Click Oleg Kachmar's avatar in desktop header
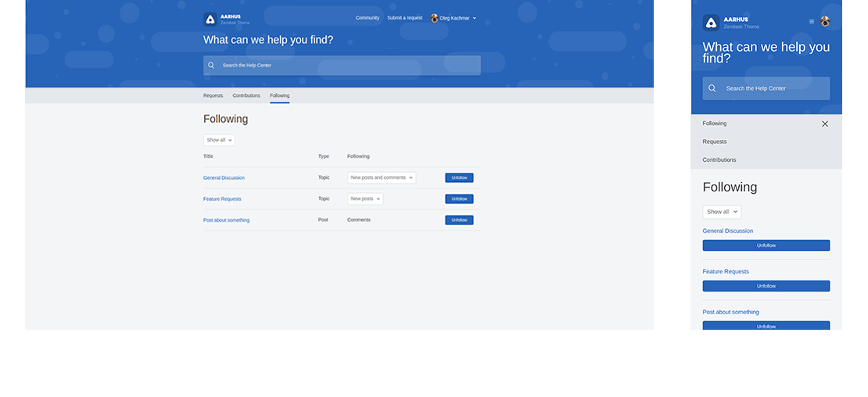Image resolution: width=868 pixels, height=397 pixels. pyautogui.click(x=434, y=18)
